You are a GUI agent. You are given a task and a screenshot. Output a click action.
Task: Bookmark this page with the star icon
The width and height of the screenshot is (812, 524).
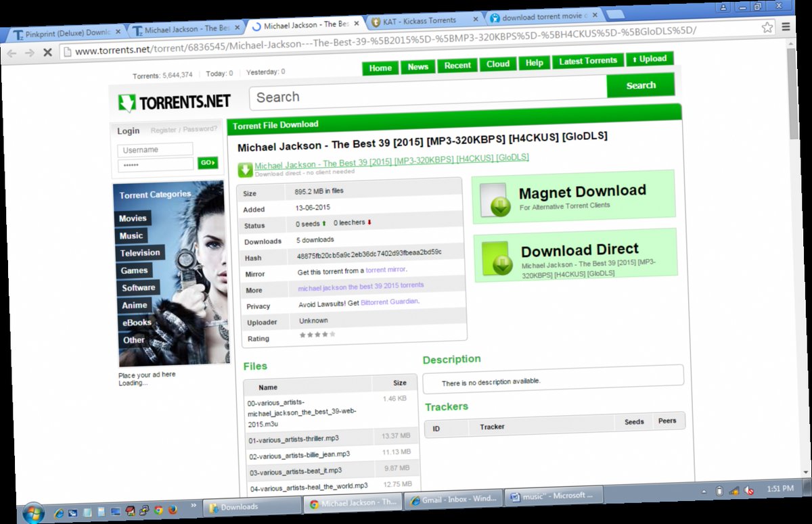767,27
